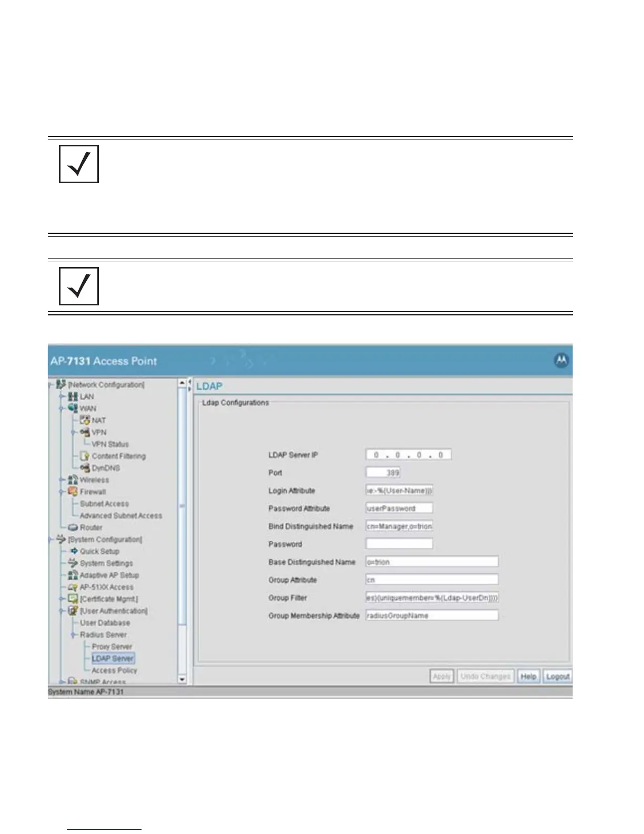Click the Firewall icon

[x=73, y=492]
